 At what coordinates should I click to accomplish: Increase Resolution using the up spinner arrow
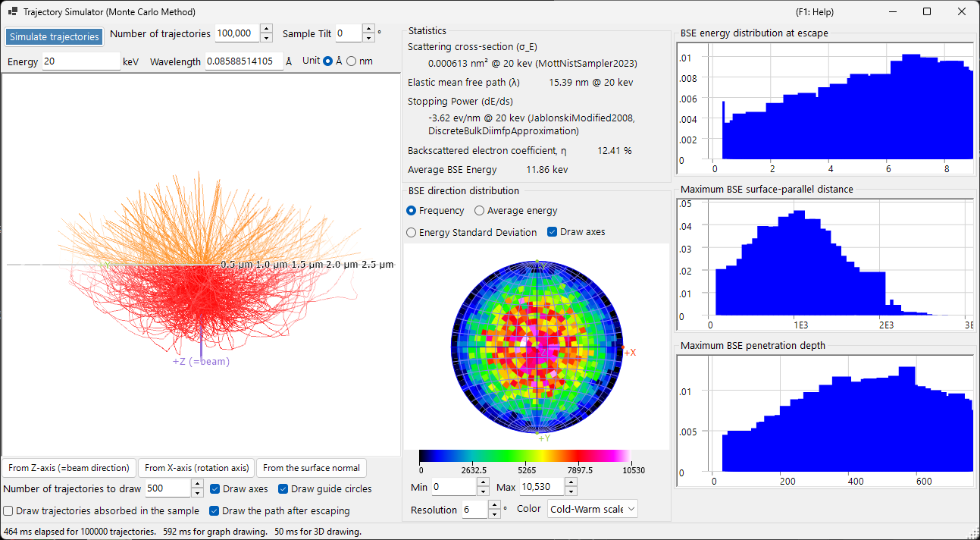494,505
